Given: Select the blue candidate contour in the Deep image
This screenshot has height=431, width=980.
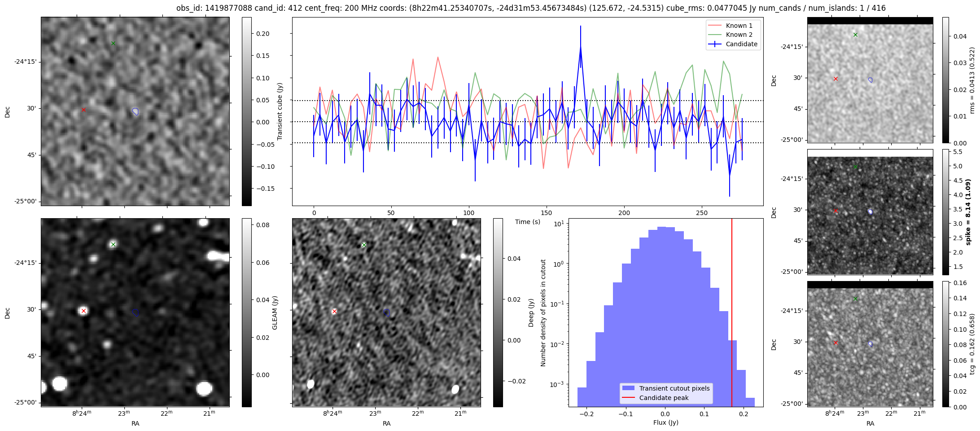Looking at the screenshot, I should coord(387,312).
